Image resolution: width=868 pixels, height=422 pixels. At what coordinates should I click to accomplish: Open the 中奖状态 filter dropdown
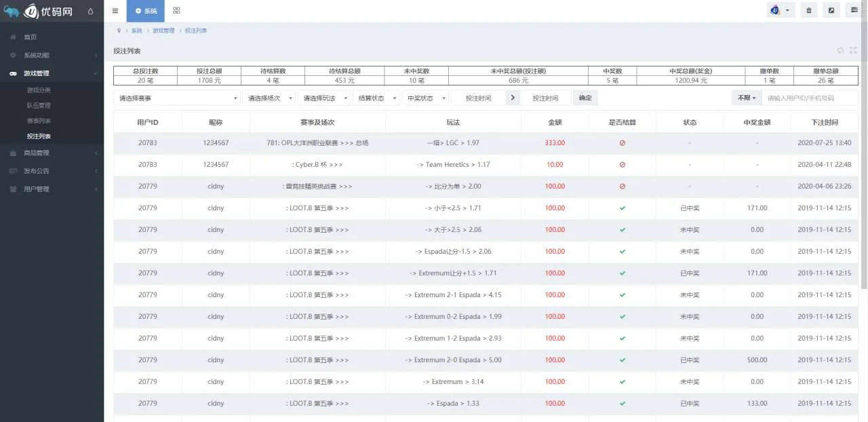point(425,98)
